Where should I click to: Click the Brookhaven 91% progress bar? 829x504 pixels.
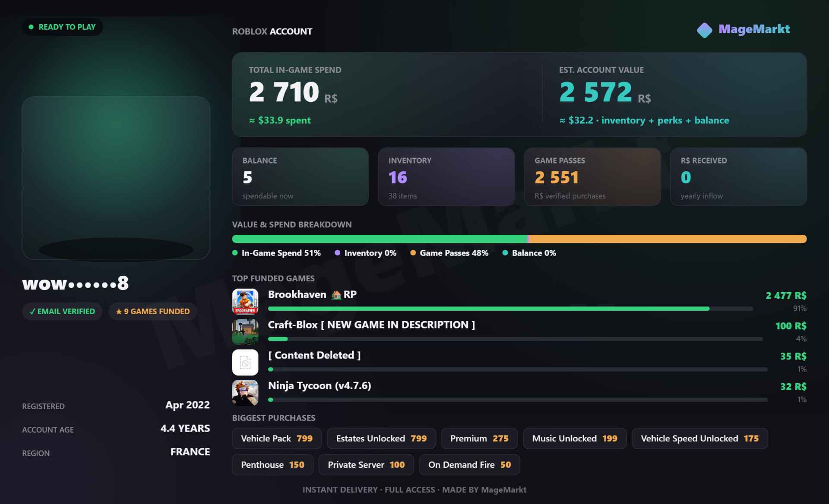coord(510,309)
